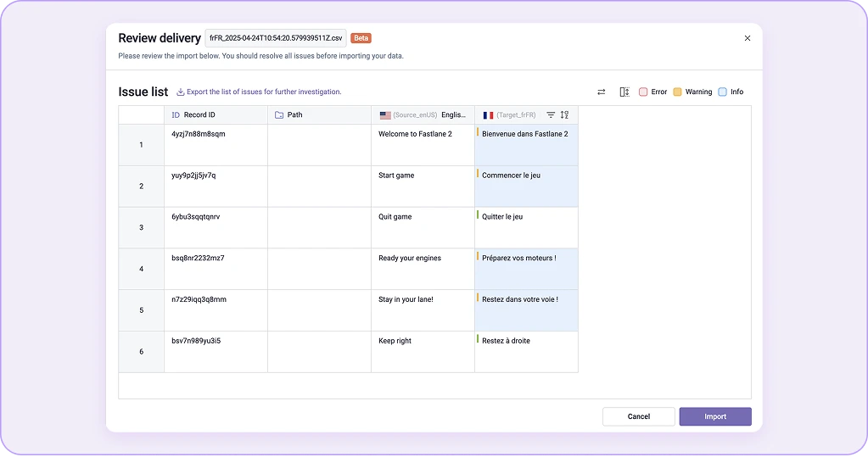This screenshot has width=868, height=457.
Task: Toggle the Error filter checkbox
Action: click(643, 92)
